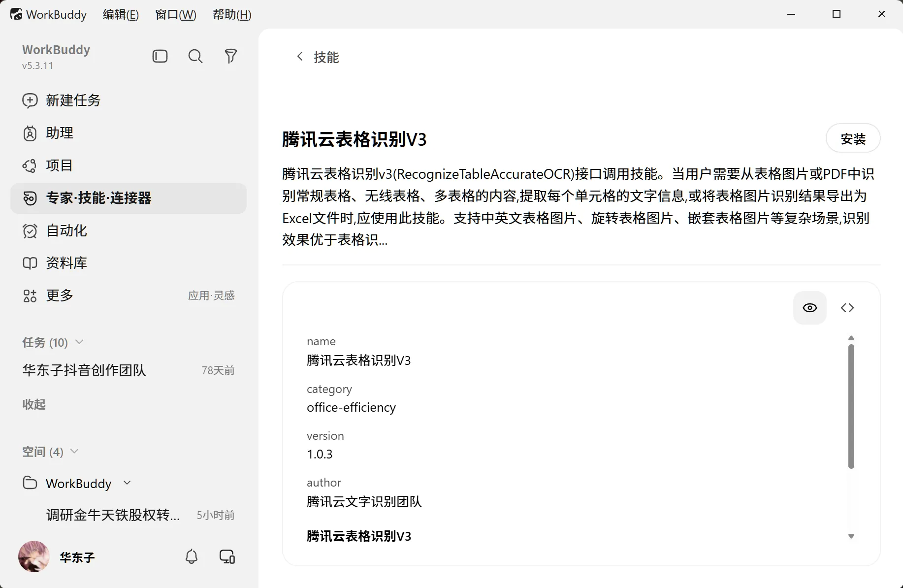Click the version value 1.0.3
The width and height of the screenshot is (903, 588).
pos(320,454)
